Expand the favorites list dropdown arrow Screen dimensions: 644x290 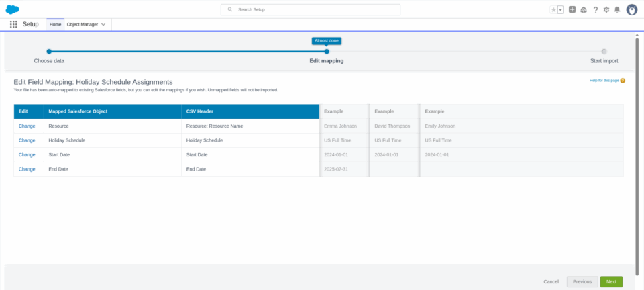[x=560, y=9]
